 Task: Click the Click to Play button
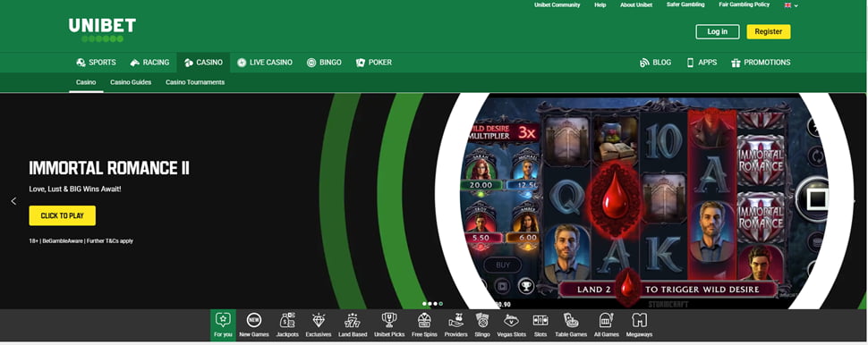click(62, 215)
